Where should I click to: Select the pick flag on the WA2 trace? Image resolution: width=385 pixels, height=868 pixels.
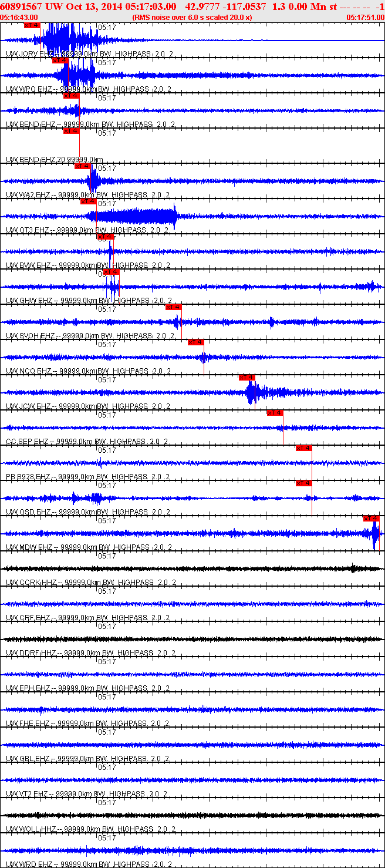pos(83,166)
